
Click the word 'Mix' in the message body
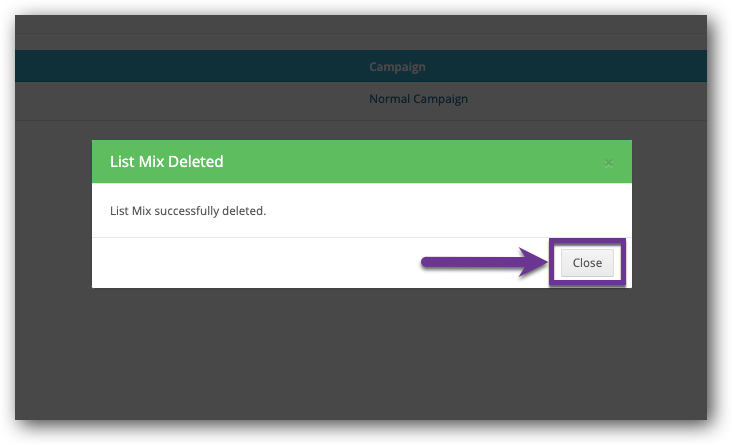point(141,211)
